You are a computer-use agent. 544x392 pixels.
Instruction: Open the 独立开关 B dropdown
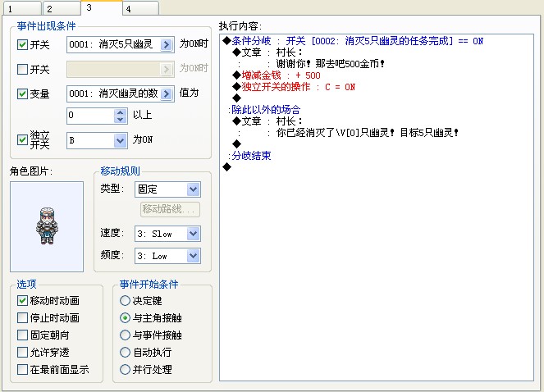click(120, 140)
